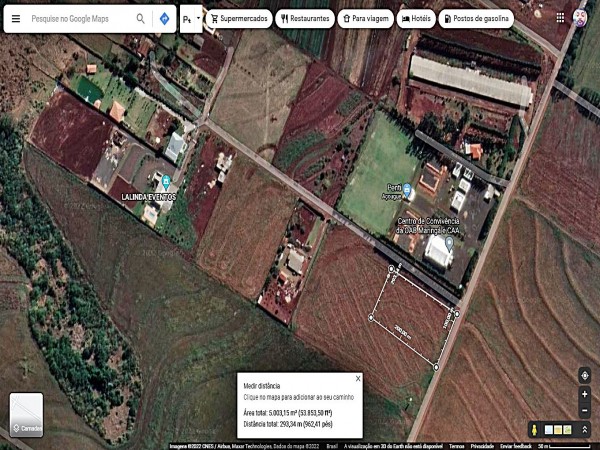
Task: Zoom in with the plus button
Action: point(584,394)
